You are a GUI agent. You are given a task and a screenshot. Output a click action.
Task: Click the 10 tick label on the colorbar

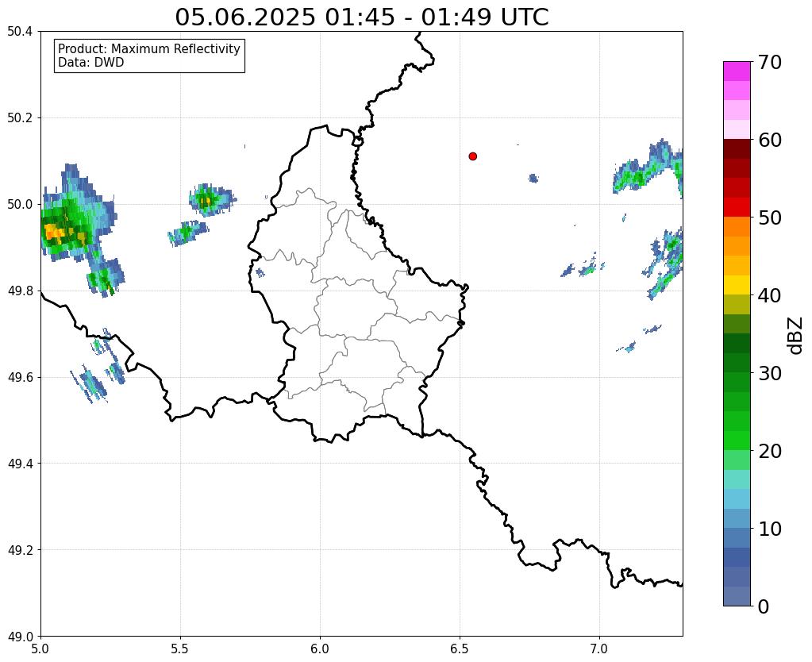[770, 529]
